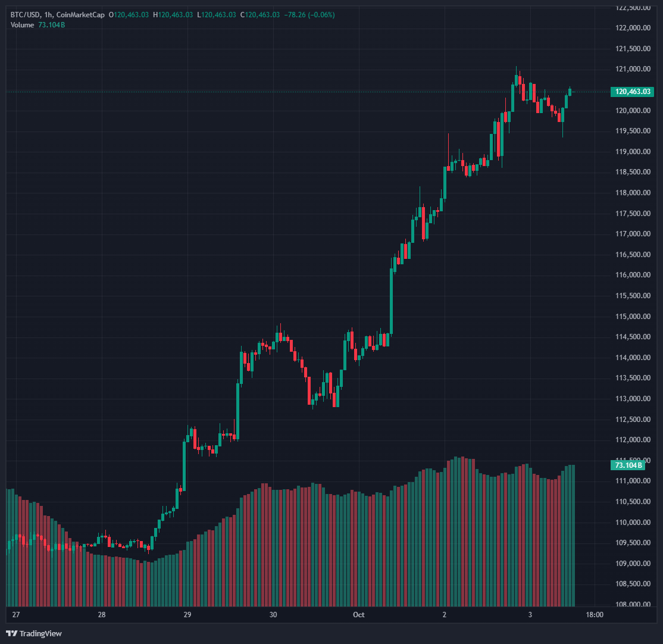The height and width of the screenshot is (644, 663).
Task: Click the 115,000.00 price scale label
Action: point(633,316)
